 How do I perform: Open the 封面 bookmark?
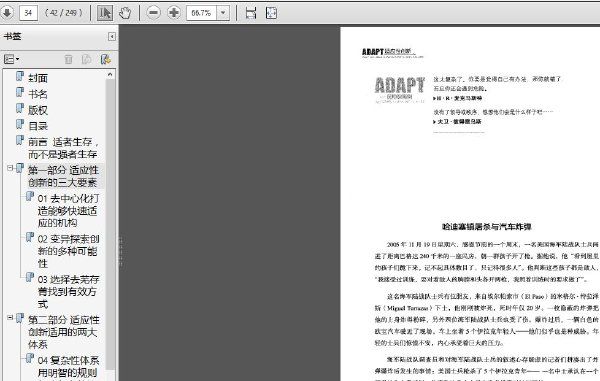38,78
